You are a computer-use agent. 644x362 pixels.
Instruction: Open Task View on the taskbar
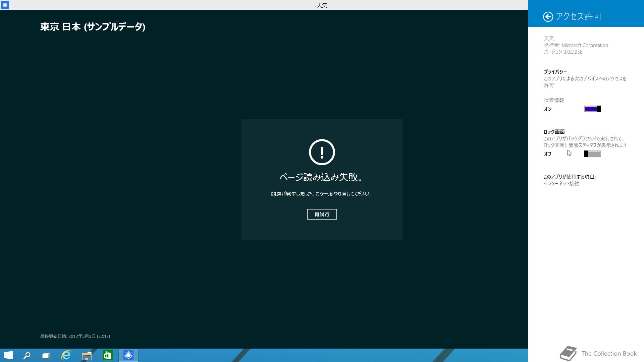point(46,355)
